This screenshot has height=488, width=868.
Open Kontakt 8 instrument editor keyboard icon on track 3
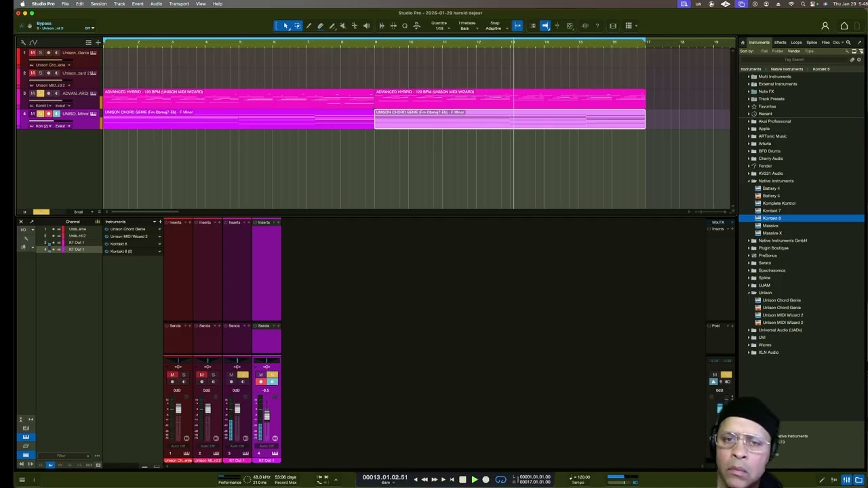(x=93, y=93)
